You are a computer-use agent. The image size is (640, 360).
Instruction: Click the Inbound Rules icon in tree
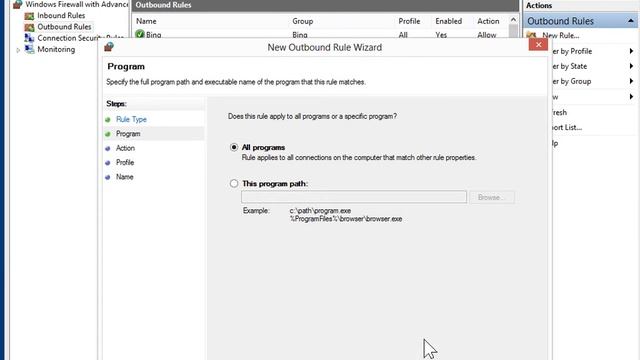point(29,16)
